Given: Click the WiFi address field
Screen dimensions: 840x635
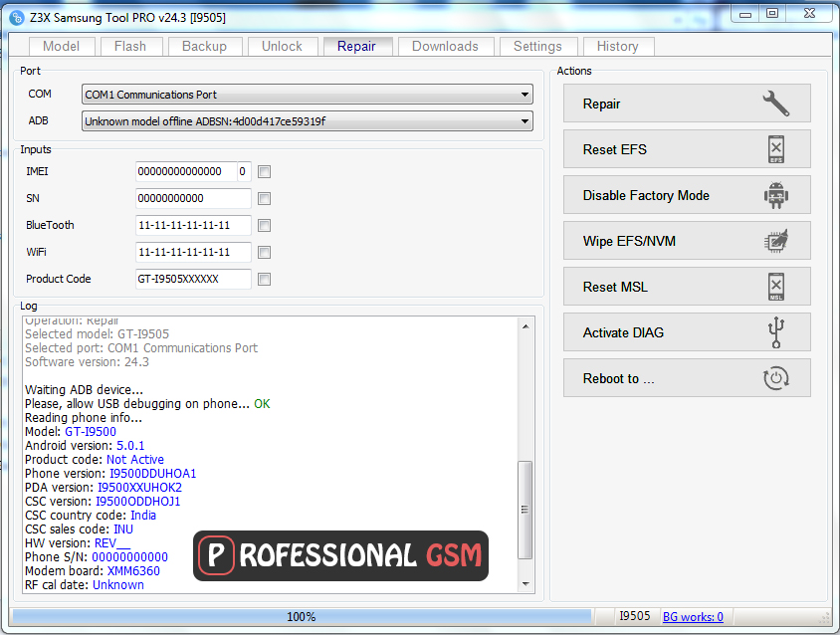Looking at the screenshot, I should [x=193, y=252].
